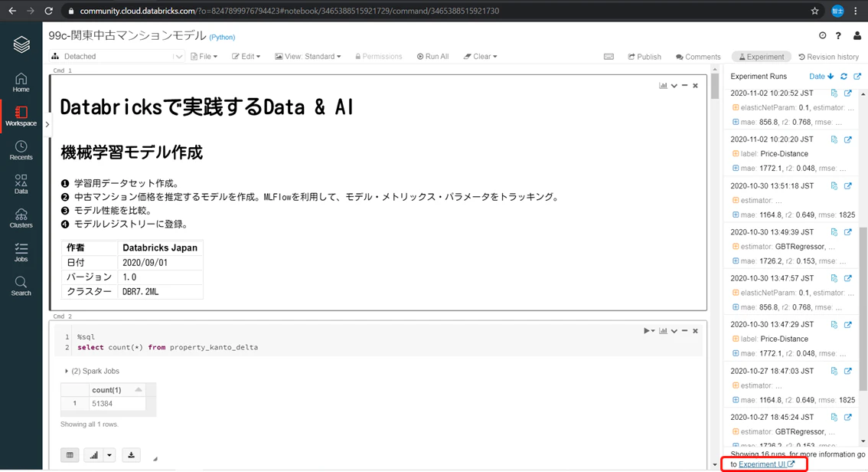This screenshot has height=472, width=868.
Task: Reproduce run icon for 2020-10-27 18:45:24
Action: point(834,417)
